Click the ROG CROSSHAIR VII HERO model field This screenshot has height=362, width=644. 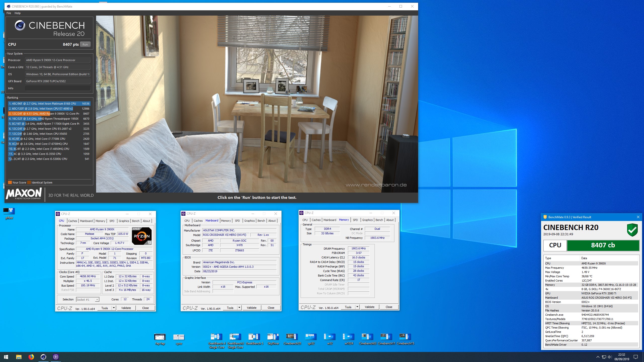coord(226,235)
